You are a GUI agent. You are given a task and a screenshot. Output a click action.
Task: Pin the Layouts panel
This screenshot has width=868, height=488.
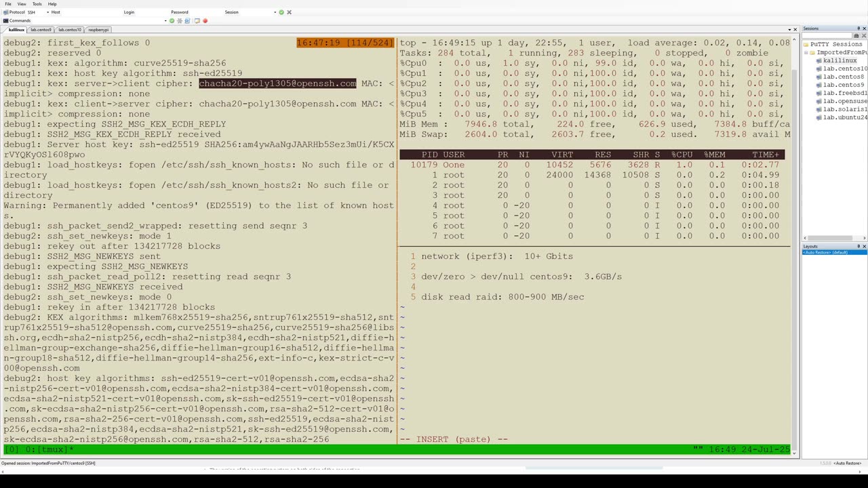click(x=859, y=246)
